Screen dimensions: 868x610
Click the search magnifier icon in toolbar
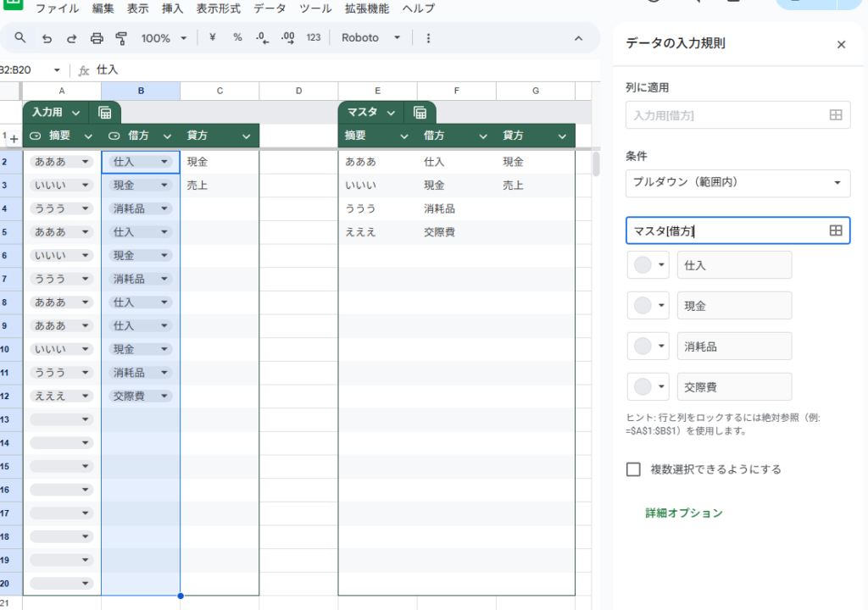pos(20,38)
